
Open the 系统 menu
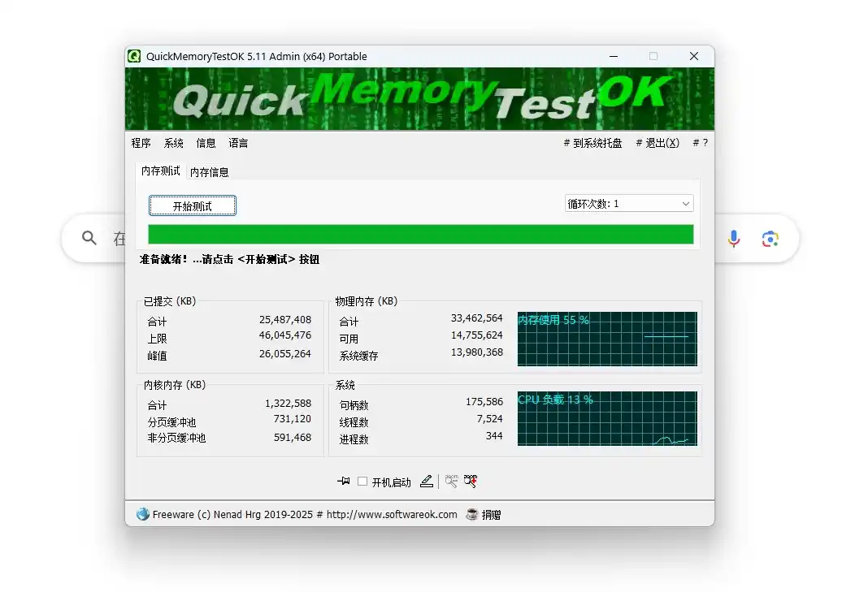click(x=173, y=143)
